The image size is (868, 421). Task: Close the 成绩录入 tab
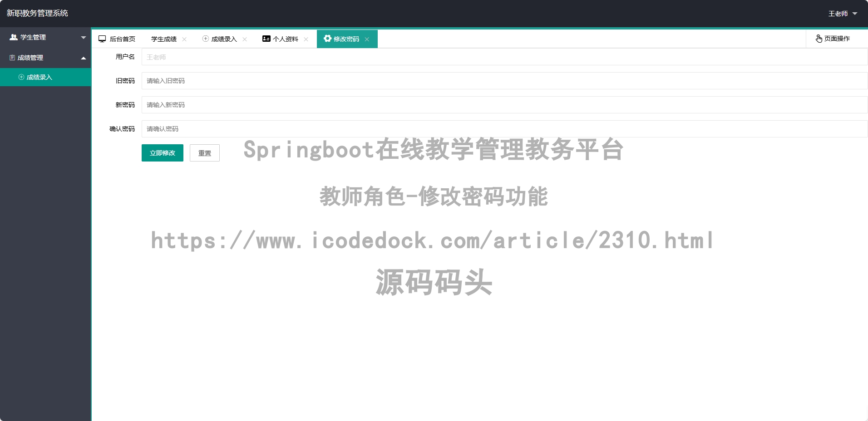245,39
